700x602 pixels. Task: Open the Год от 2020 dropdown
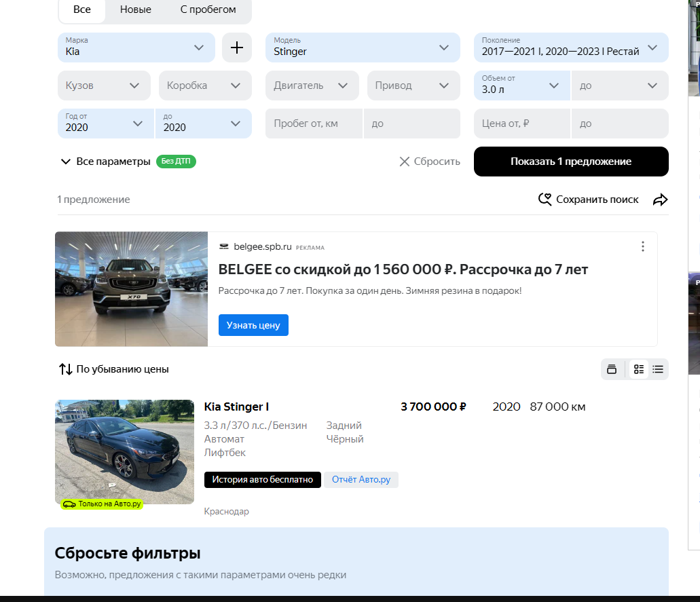106,124
